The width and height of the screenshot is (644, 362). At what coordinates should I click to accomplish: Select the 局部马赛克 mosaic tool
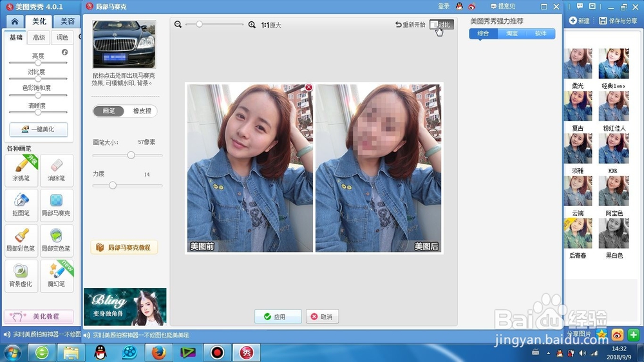[57, 205]
